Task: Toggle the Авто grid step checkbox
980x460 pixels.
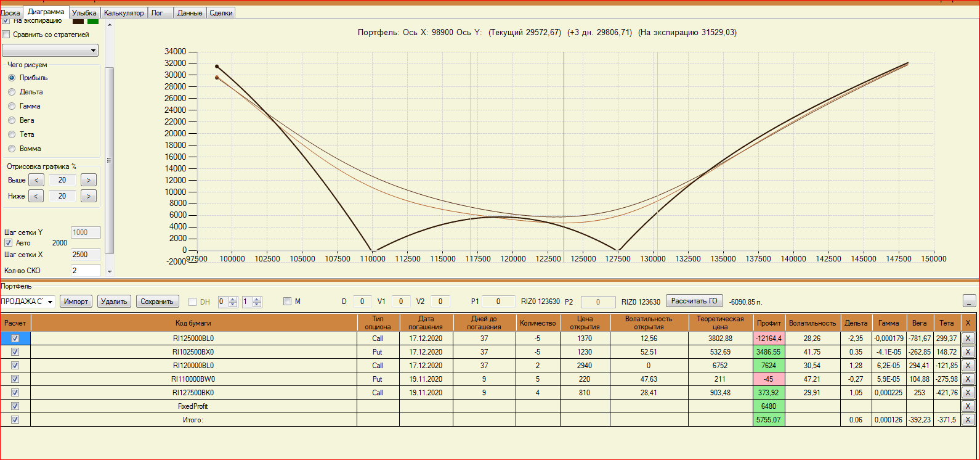Action: [x=8, y=243]
